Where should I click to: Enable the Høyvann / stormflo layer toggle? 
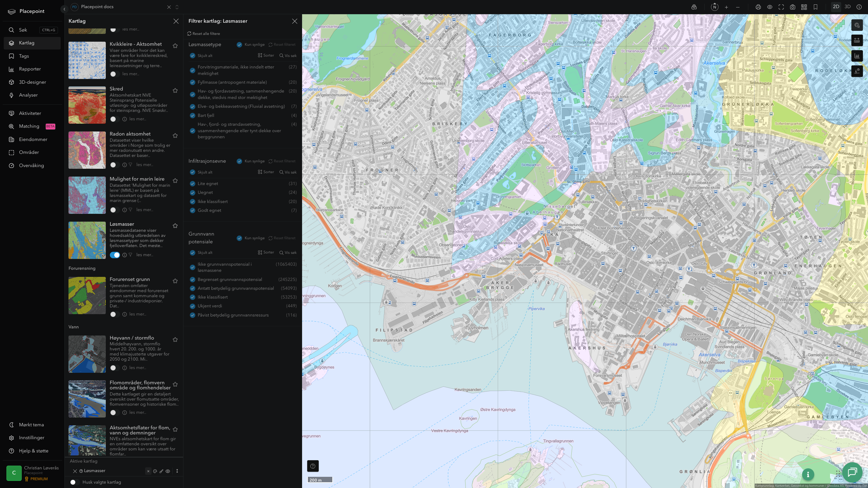click(115, 368)
